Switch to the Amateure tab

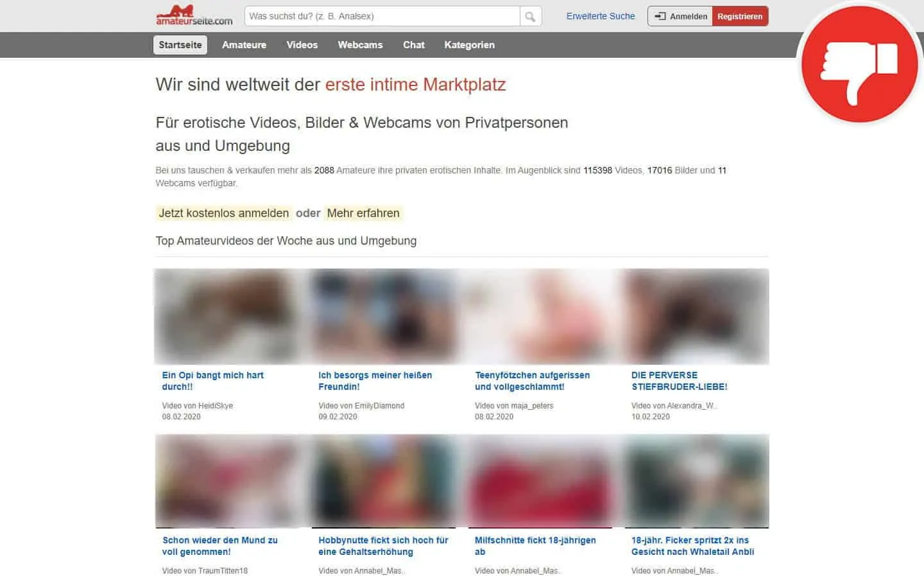point(244,45)
